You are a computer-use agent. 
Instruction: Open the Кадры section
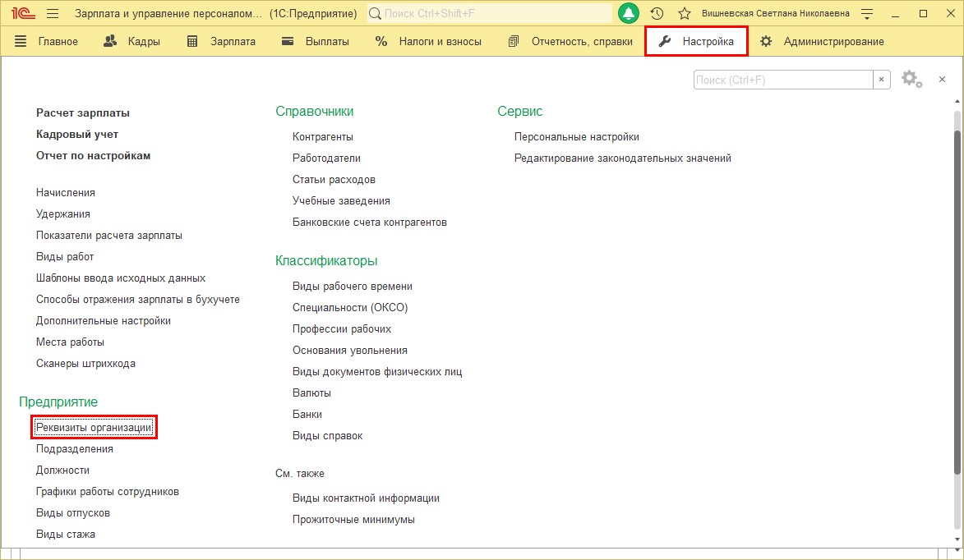tap(144, 41)
